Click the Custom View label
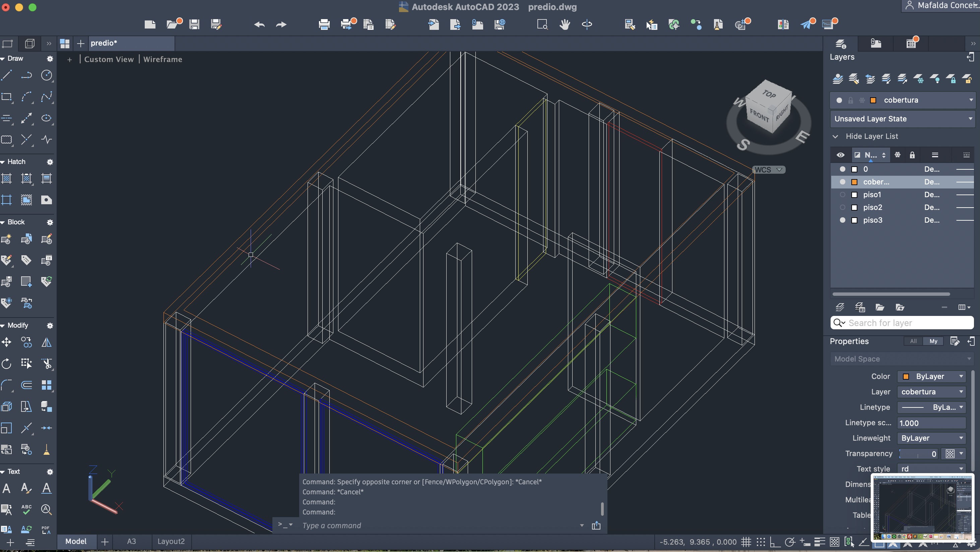Screen dimensions: 980x552 109,59
